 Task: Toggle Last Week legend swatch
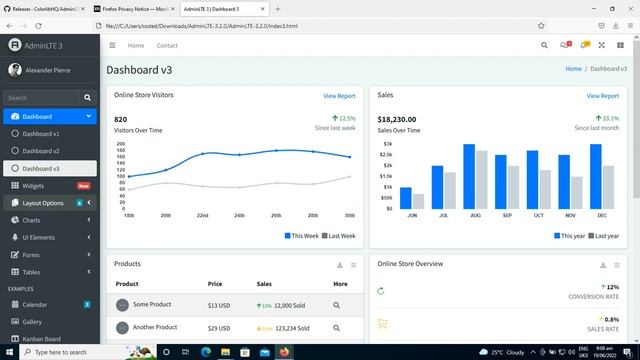(324, 236)
